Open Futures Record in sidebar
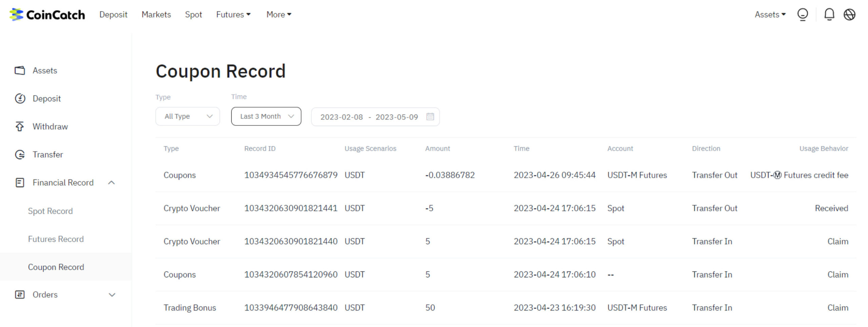This screenshot has width=868, height=327. [x=56, y=239]
